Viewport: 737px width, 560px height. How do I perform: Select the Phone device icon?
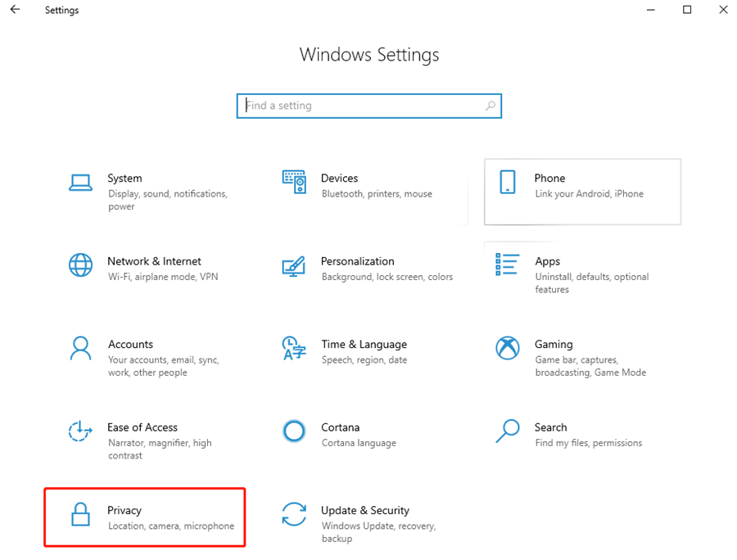coord(508,183)
